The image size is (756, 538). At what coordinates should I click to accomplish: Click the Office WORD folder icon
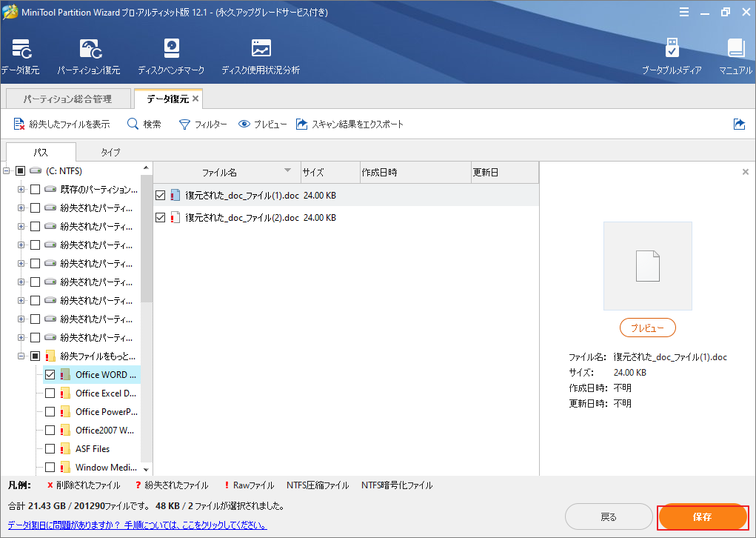[x=65, y=374]
